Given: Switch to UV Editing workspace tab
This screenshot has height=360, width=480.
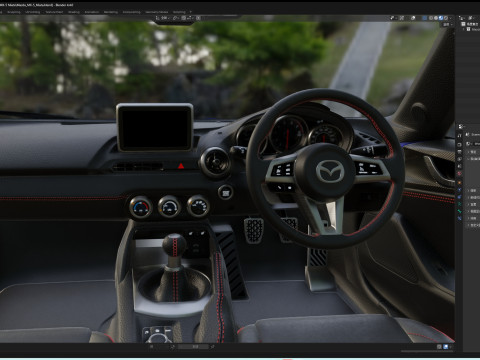Looking at the screenshot, I should (x=33, y=12).
